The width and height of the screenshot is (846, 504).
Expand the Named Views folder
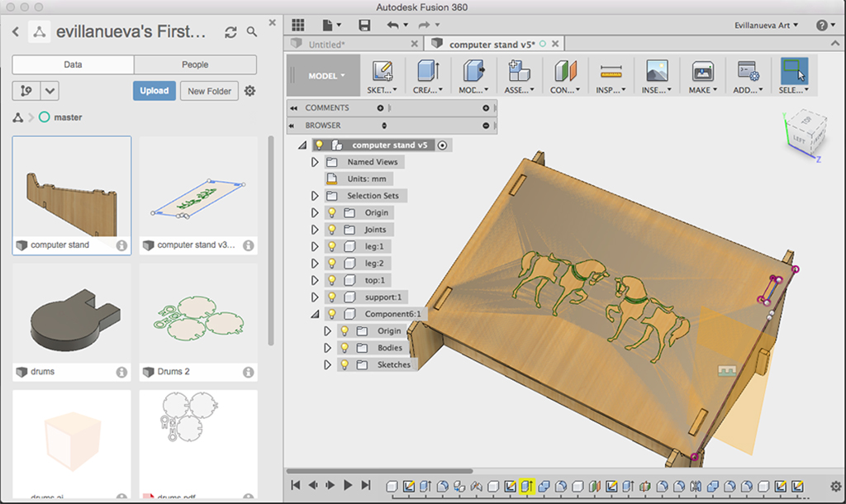[315, 162]
